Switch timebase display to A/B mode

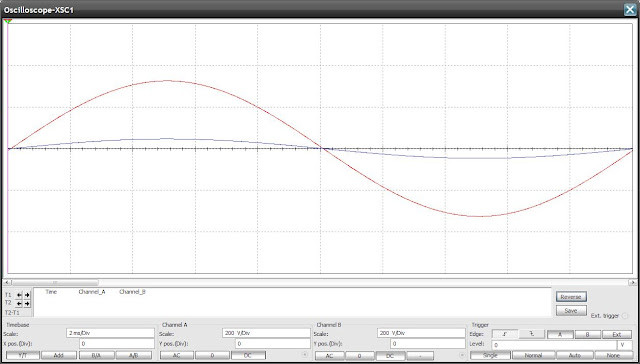[133, 355]
